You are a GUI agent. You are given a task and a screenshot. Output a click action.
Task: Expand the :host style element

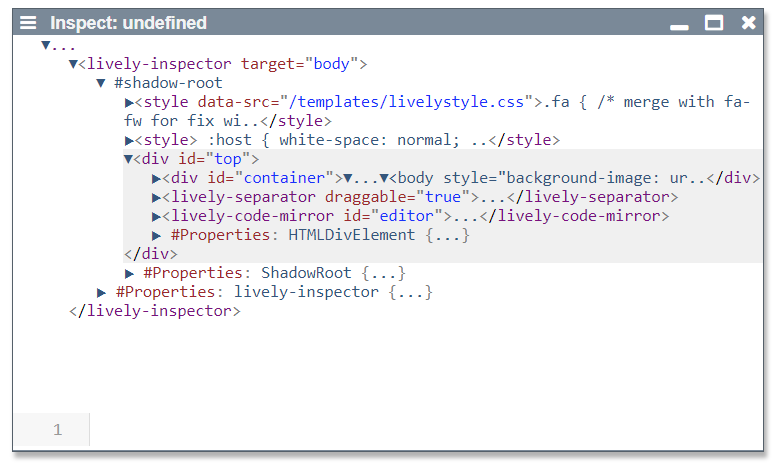pos(129,140)
